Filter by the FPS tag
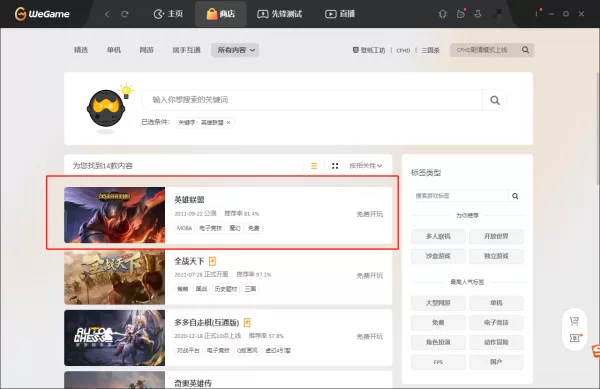 pyautogui.click(x=438, y=362)
